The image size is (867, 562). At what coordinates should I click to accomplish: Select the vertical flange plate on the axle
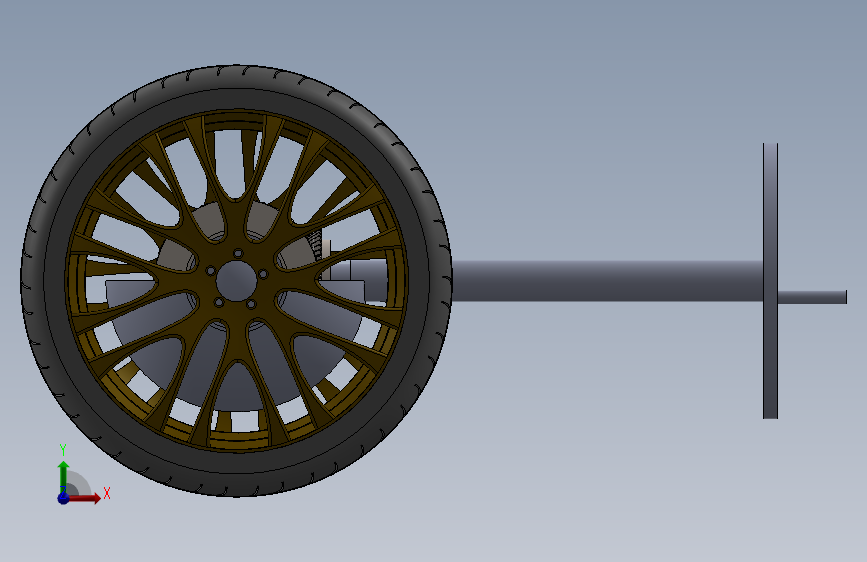coord(770,281)
